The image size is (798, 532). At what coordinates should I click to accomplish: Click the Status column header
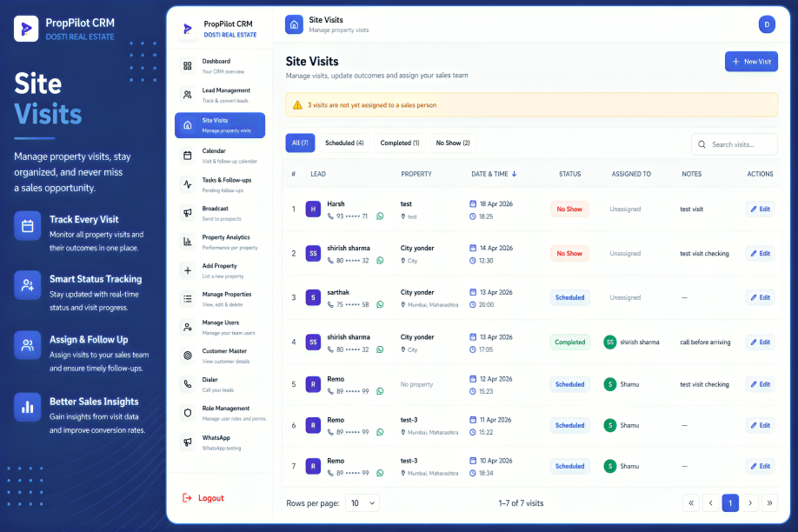(x=570, y=174)
